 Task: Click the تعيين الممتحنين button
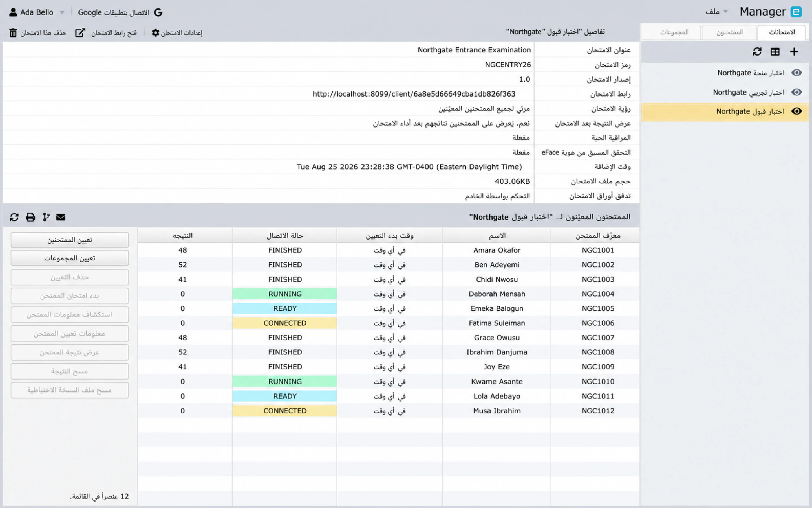point(69,240)
